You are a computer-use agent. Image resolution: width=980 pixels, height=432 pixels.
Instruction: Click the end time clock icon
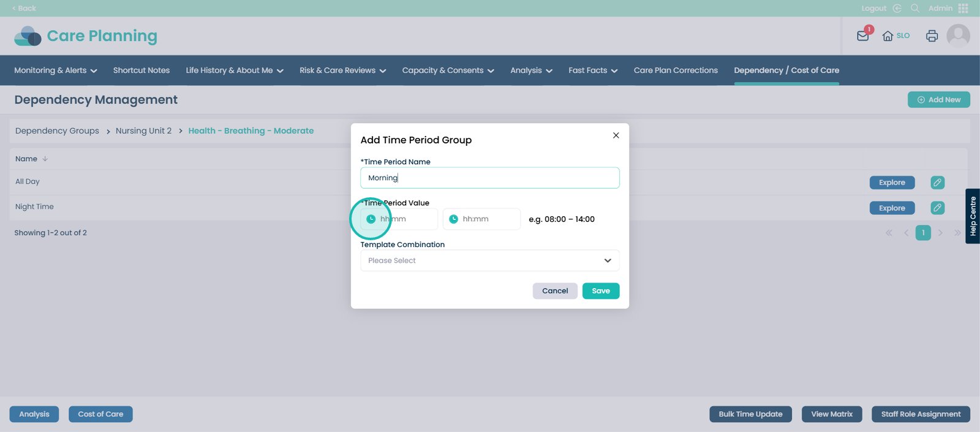pos(453,219)
